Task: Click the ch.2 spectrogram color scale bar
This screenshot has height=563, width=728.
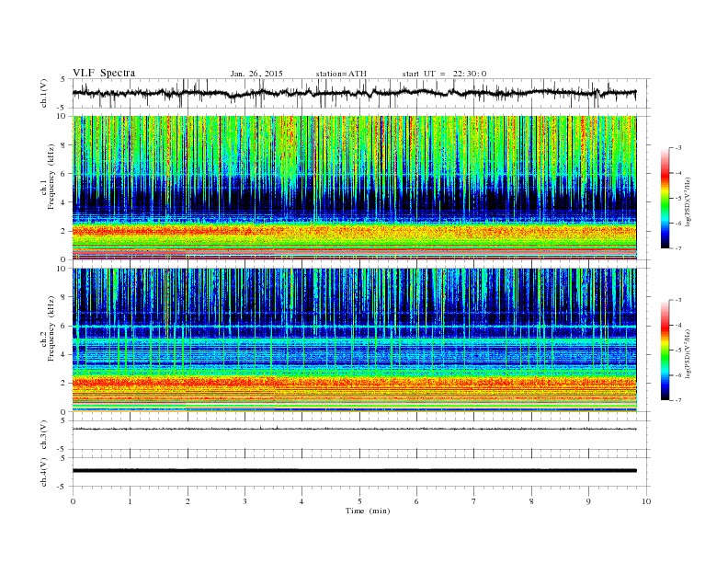Action: pos(665,350)
